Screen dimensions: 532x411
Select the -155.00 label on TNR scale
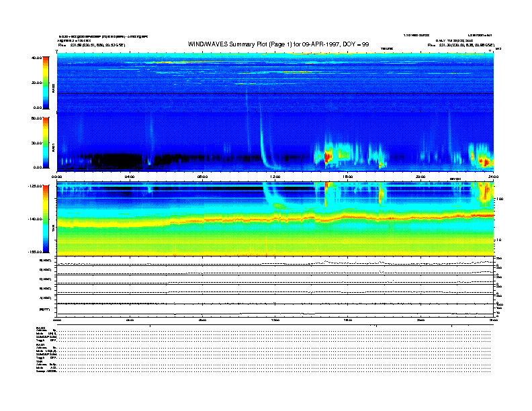click(35, 252)
